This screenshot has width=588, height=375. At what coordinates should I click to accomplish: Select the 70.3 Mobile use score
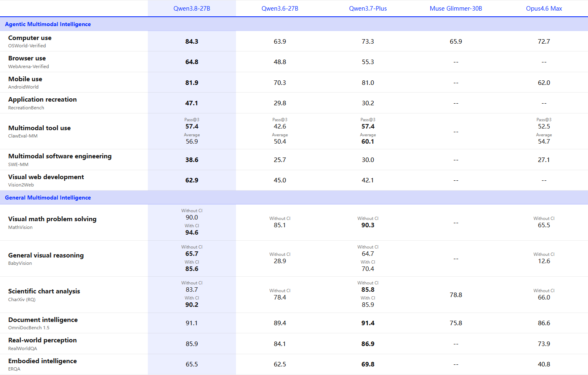pos(280,83)
